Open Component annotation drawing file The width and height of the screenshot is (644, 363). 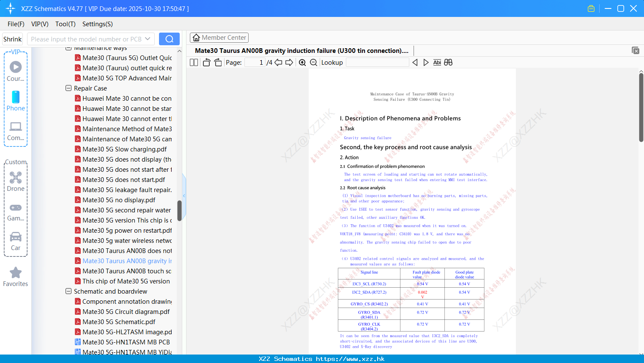point(127,301)
